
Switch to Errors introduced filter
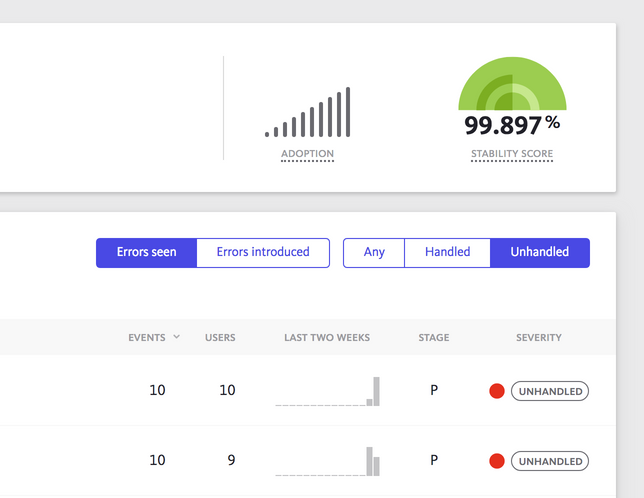[x=263, y=252]
